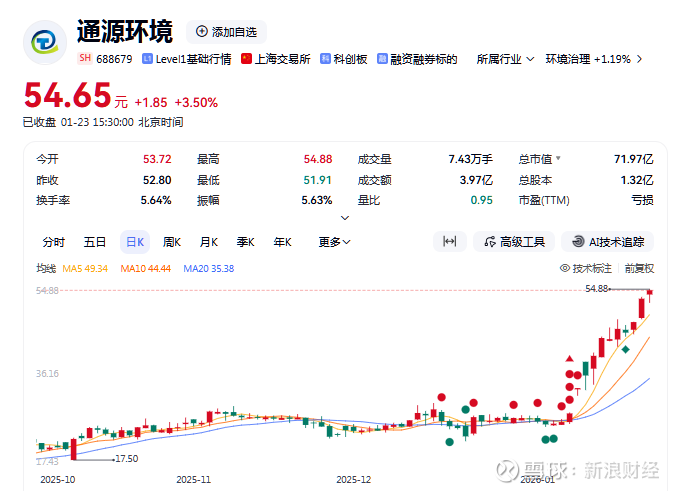Click the 融资融券标的 tag icon
Screen dimensions: 679x491
[382, 58]
